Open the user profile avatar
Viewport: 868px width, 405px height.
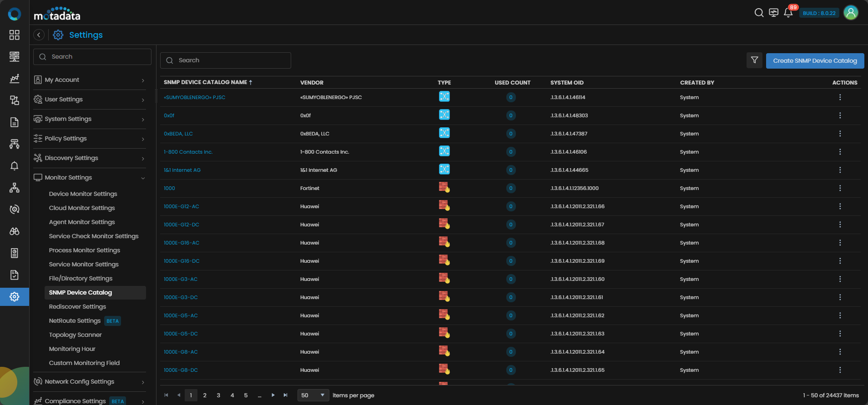point(851,13)
